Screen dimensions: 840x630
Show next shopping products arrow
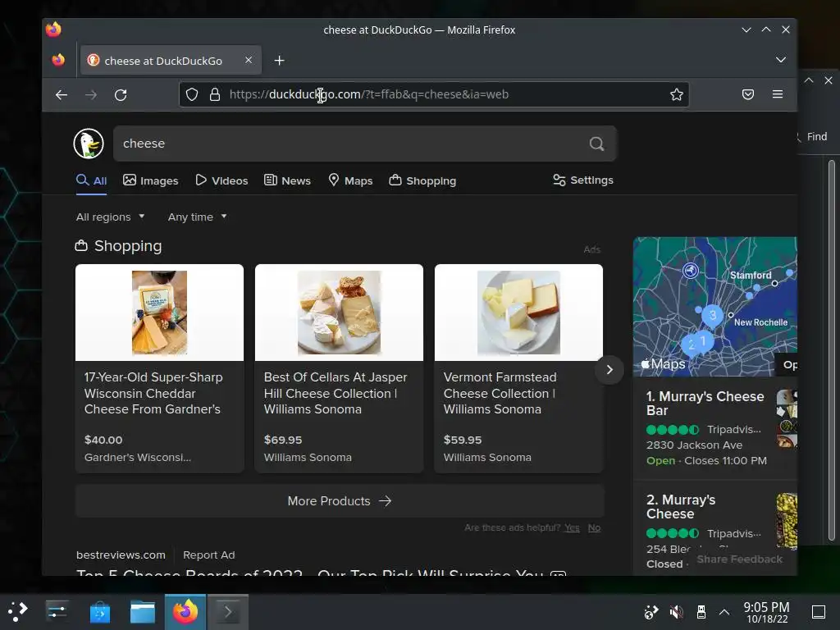[x=609, y=370]
